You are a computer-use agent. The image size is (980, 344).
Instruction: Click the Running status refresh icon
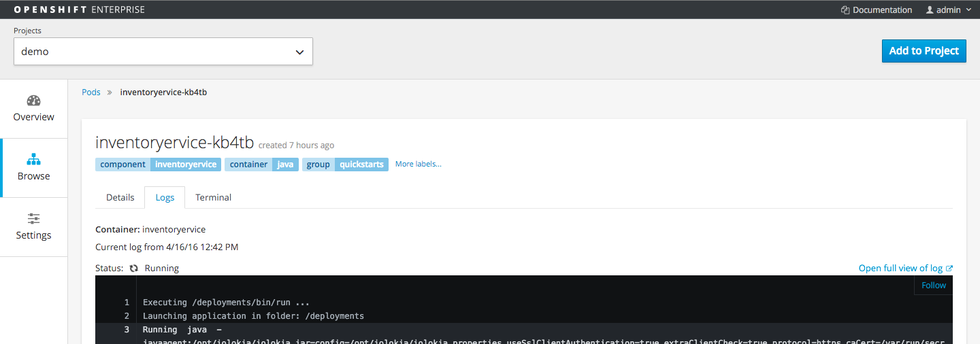[134, 269]
